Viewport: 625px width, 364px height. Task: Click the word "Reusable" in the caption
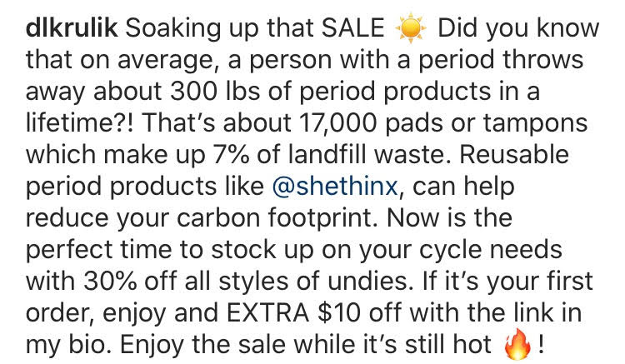(x=522, y=155)
